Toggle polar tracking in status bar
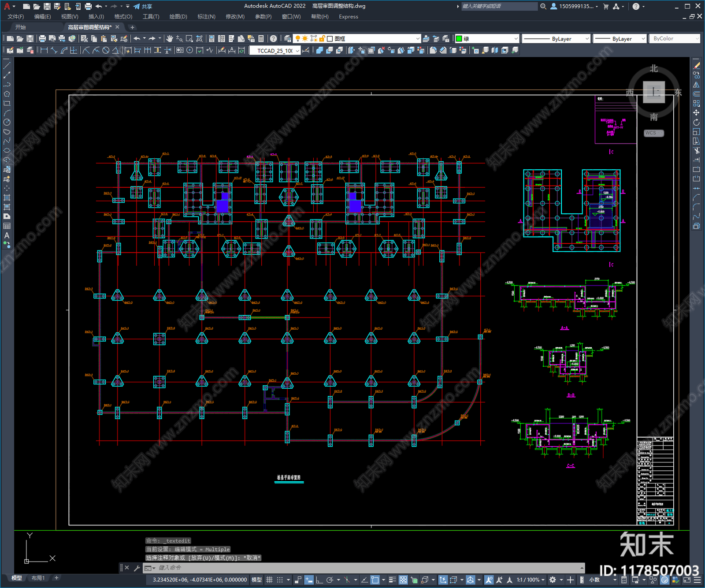Image resolution: width=705 pixels, height=588 pixels. (330, 580)
